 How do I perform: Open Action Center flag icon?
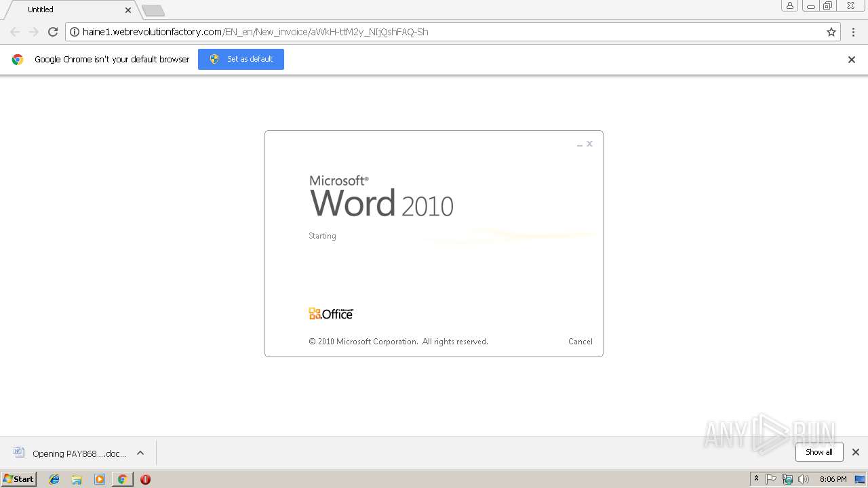(771, 479)
